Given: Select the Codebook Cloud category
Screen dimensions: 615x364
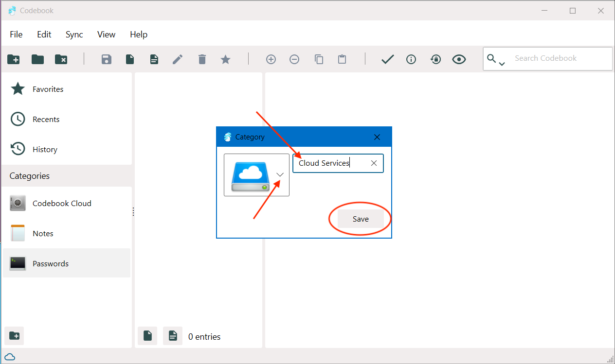Looking at the screenshot, I should point(67,204).
